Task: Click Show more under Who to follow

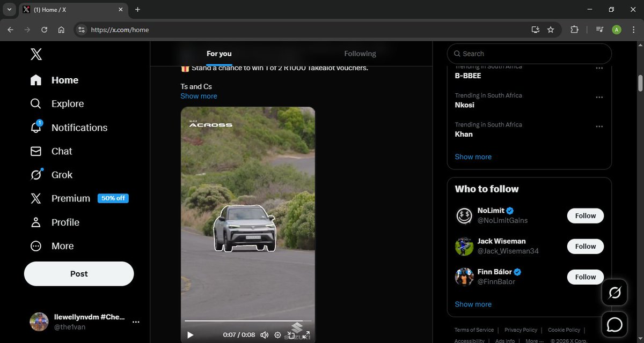Action: [x=473, y=304]
